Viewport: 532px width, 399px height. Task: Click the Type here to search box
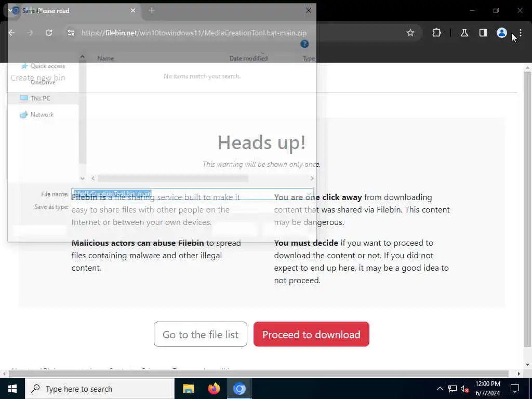(x=99, y=389)
